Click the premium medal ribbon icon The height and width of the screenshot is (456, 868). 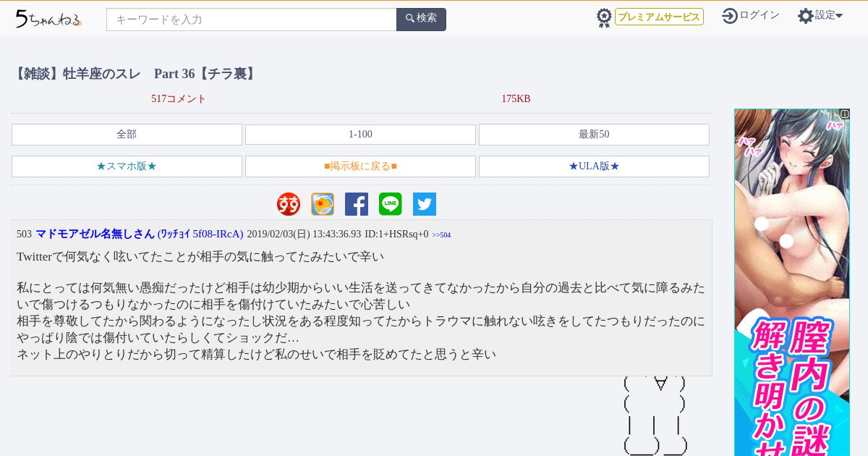tap(604, 17)
